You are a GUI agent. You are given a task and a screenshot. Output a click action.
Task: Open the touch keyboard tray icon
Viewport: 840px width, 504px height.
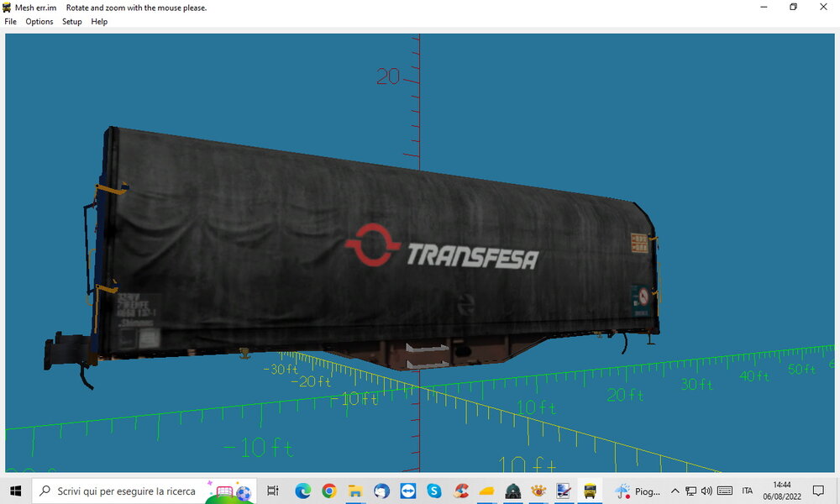(x=725, y=491)
